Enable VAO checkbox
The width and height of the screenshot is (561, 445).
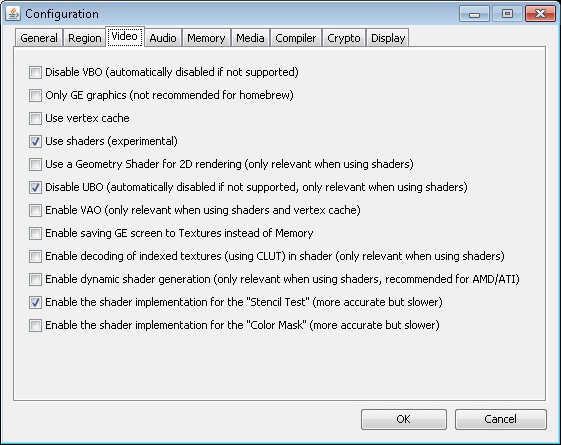(x=35, y=210)
